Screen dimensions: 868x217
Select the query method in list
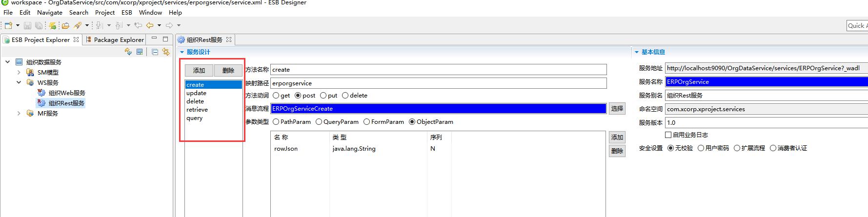coord(194,118)
